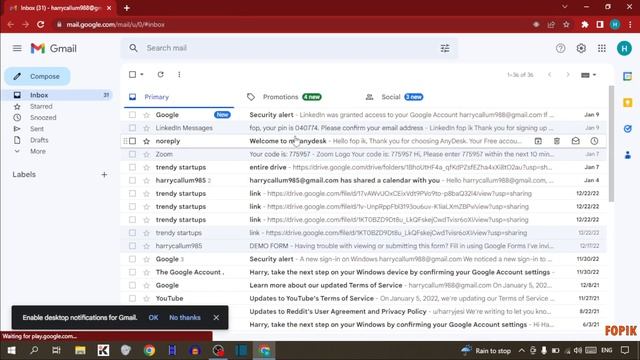This screenshot has height=360, width=640.
Task: Open Contacts side panel icon
Action: click(x=627, y=155)
